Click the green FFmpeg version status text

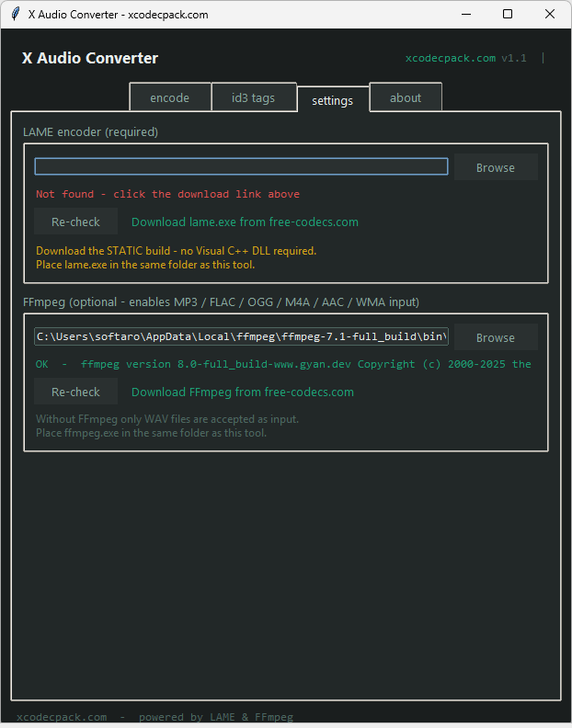coord(283,364)
